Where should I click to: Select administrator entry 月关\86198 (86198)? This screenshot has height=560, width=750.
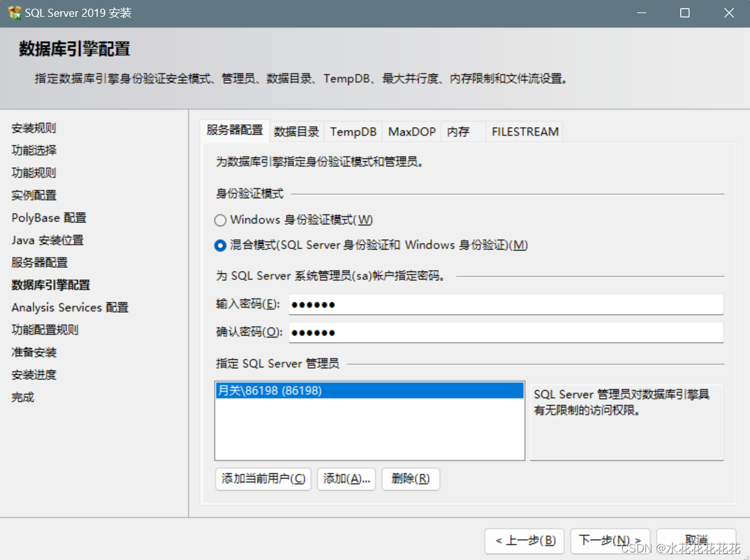pyautogui.click(x=369, y=391)
